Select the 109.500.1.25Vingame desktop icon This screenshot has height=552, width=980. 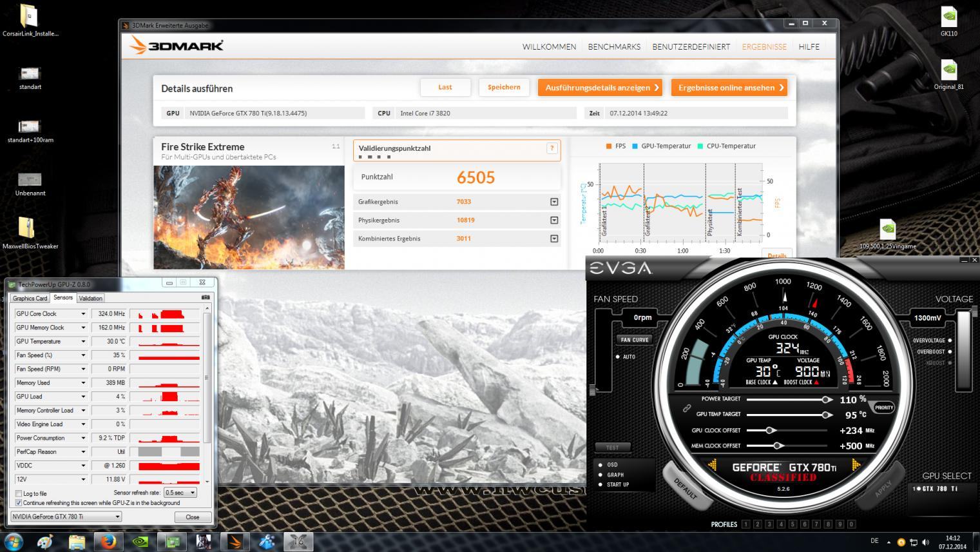click(887, 233)
